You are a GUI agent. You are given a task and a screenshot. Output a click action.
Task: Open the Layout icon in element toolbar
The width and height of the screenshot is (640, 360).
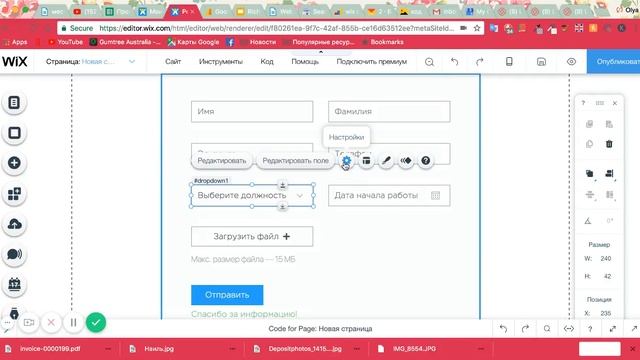tap(366, 161)
